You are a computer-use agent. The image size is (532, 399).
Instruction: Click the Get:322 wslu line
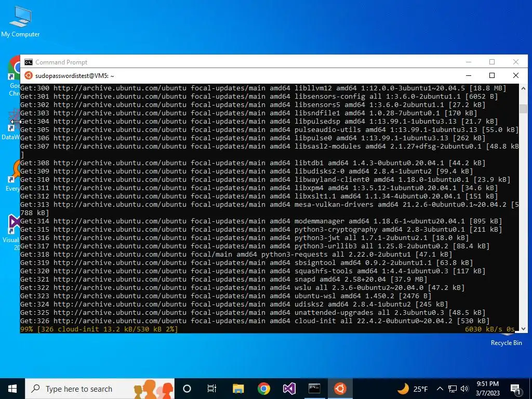coord(242,288)
